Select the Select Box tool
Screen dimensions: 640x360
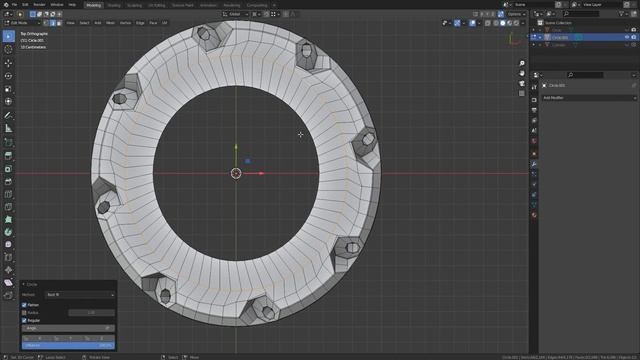[x=8, y=36]
